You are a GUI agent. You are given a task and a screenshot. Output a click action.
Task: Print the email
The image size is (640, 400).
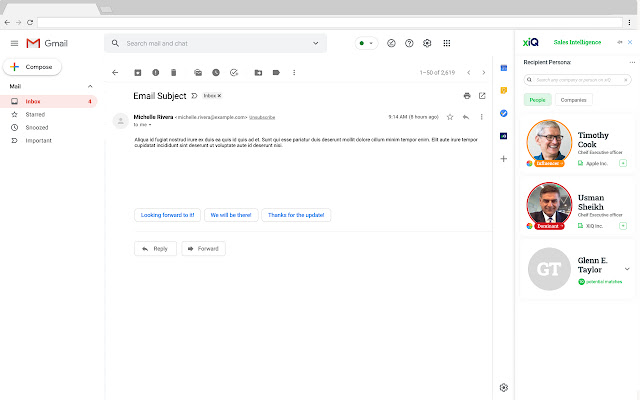[467, 96]
